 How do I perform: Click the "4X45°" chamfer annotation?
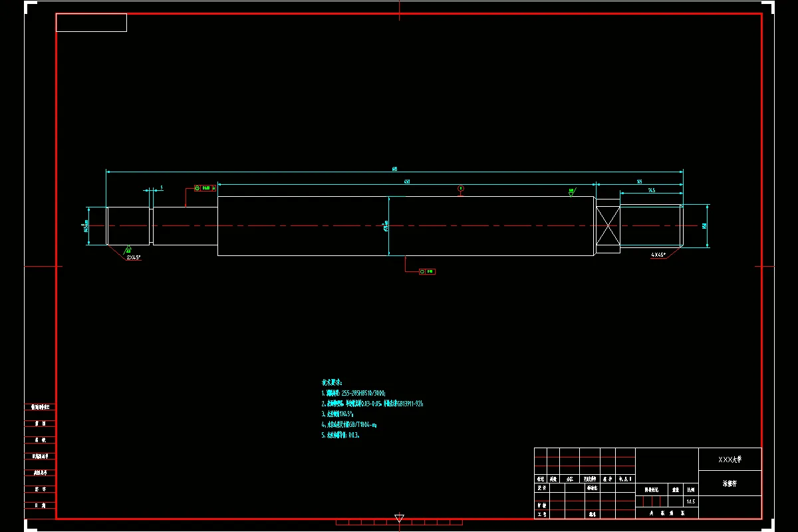click(658, 254)
